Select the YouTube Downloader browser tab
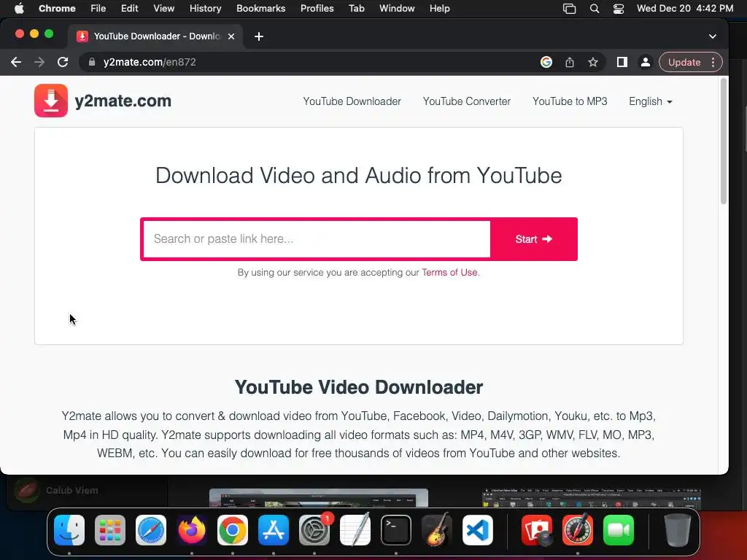This screenshot has height=560, width=747. pos(155,36)
